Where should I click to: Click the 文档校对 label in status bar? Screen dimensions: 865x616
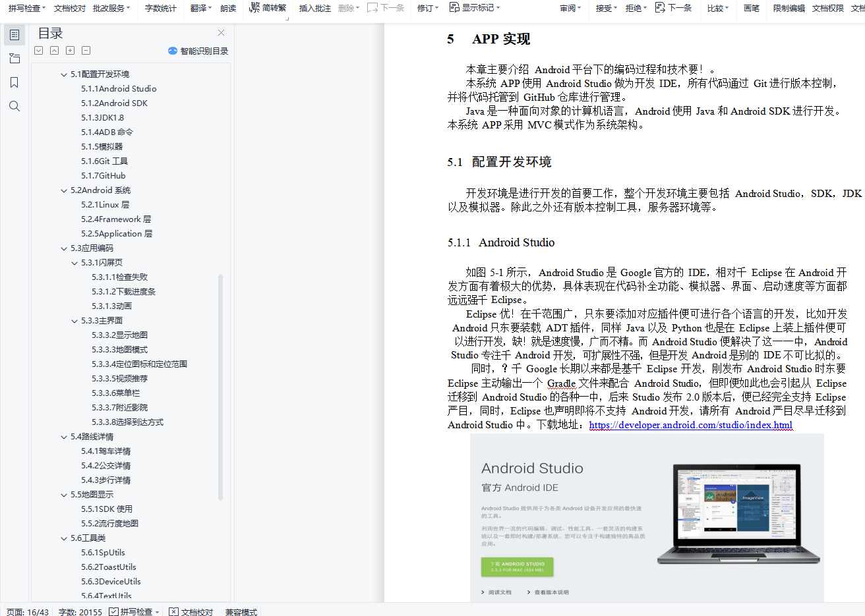click(x=197, y=612)
